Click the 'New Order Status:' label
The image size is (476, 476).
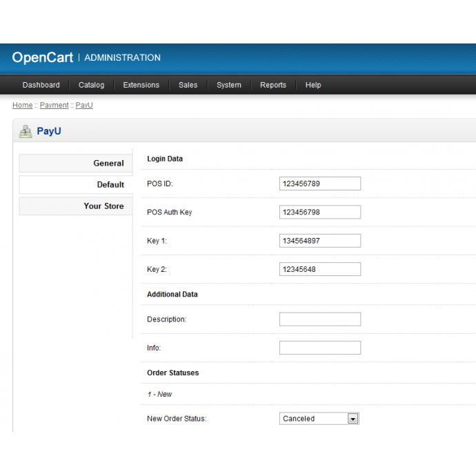pyautogui.click(x=177, y=419)
